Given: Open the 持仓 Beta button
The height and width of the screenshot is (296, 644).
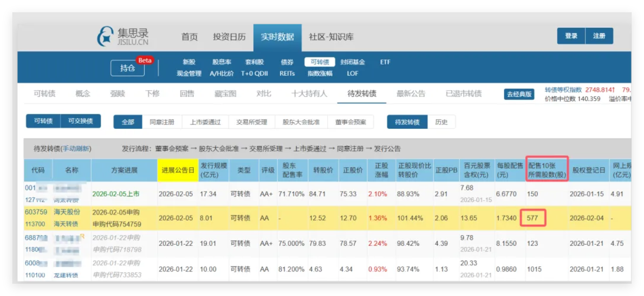Looking at the screenshot, I should 127,68.
